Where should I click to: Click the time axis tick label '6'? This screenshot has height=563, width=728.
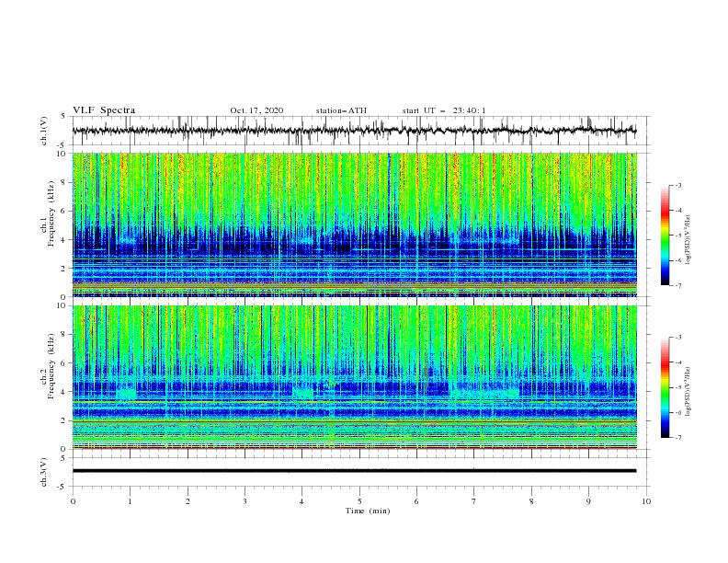coord(416,501)
